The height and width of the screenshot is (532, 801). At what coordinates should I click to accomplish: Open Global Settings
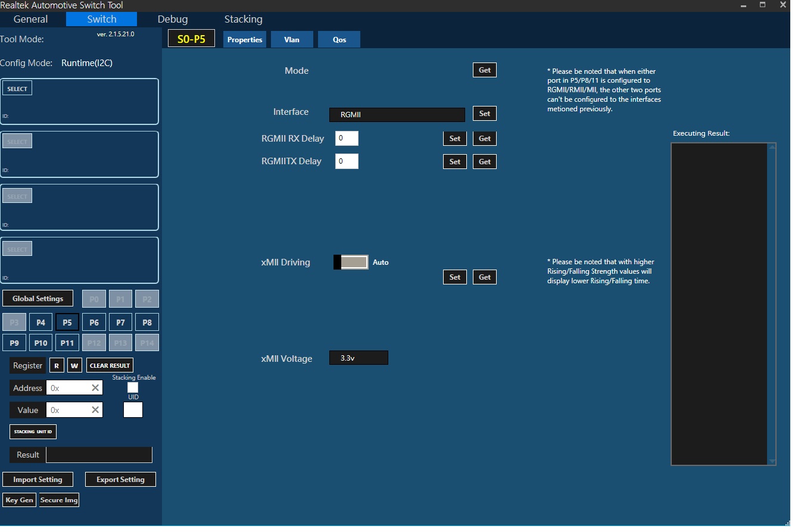38,299
